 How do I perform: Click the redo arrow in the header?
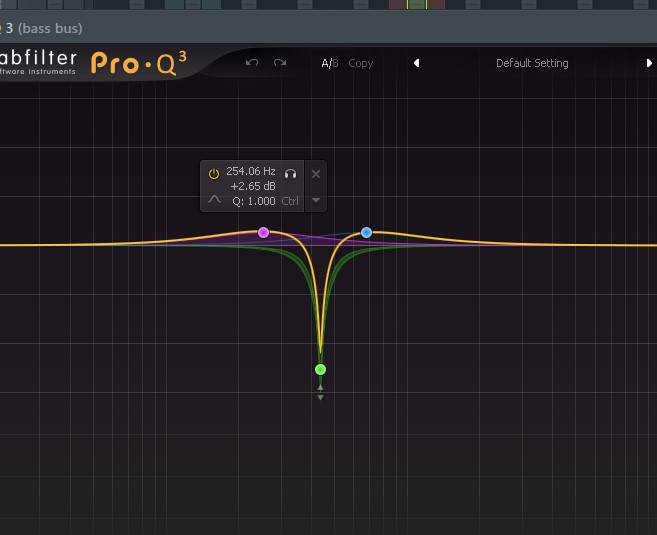(x=280, y=63)
